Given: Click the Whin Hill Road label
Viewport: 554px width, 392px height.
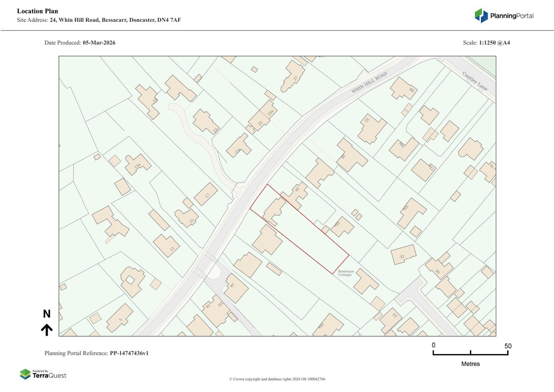Looking at the screenshot, I should (x=369, y=83).
